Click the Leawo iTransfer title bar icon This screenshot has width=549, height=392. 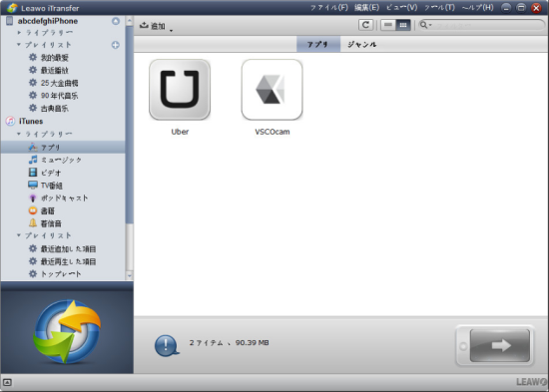tap(12, 8)
